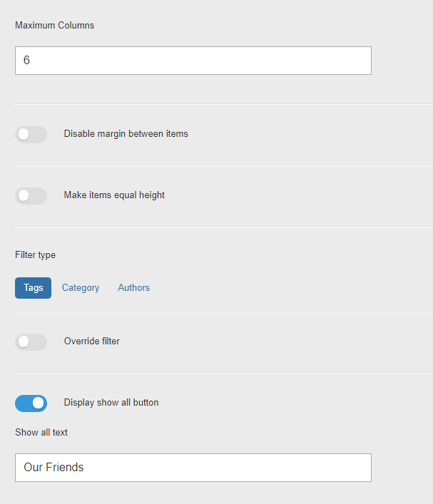Viewport: 433px width, 504px height.
Task: Turn on Make items equal height switch
Action: pyautogui.click(x=31, y=196)
